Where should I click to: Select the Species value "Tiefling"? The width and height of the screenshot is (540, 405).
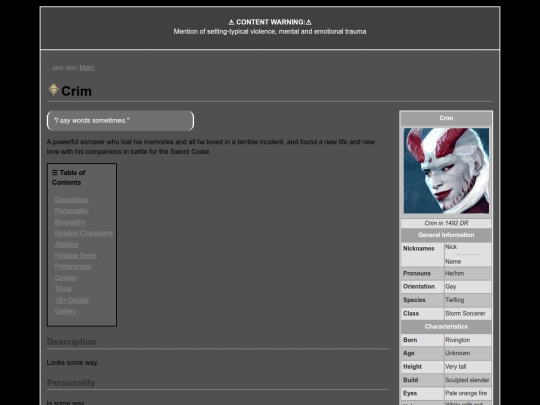pos(454,300)
